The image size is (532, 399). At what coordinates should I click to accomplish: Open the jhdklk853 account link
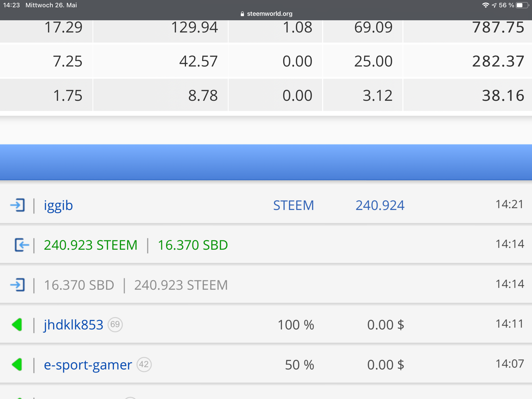click(74, 325)
